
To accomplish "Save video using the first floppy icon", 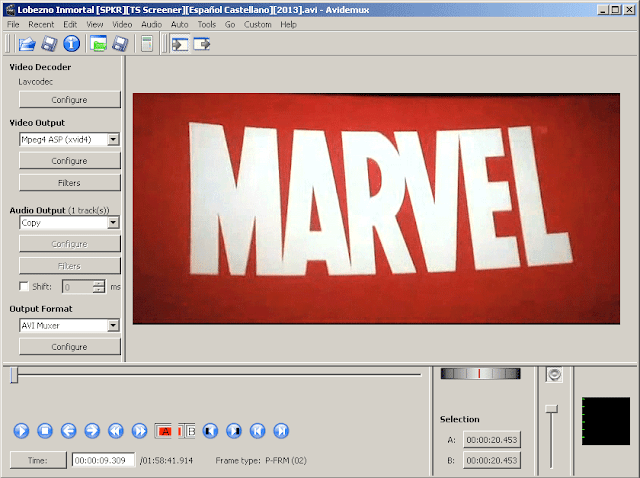I will point(49,44).
